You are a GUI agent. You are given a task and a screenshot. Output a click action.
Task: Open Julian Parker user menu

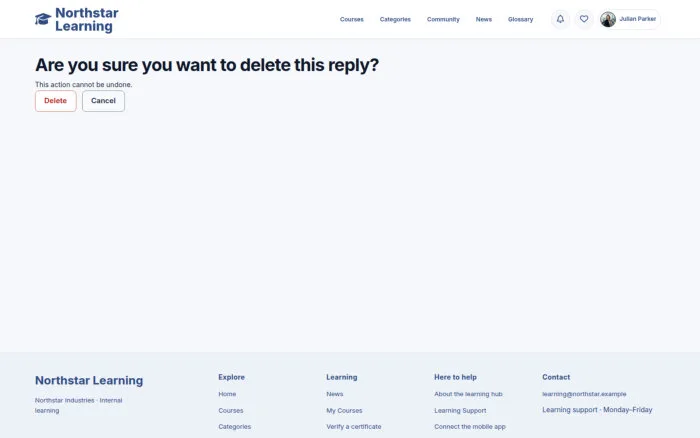click(x=629, y=19)
